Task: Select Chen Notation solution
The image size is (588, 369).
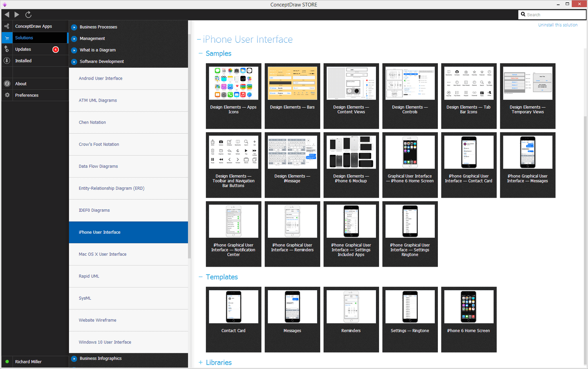Action: 128,122
